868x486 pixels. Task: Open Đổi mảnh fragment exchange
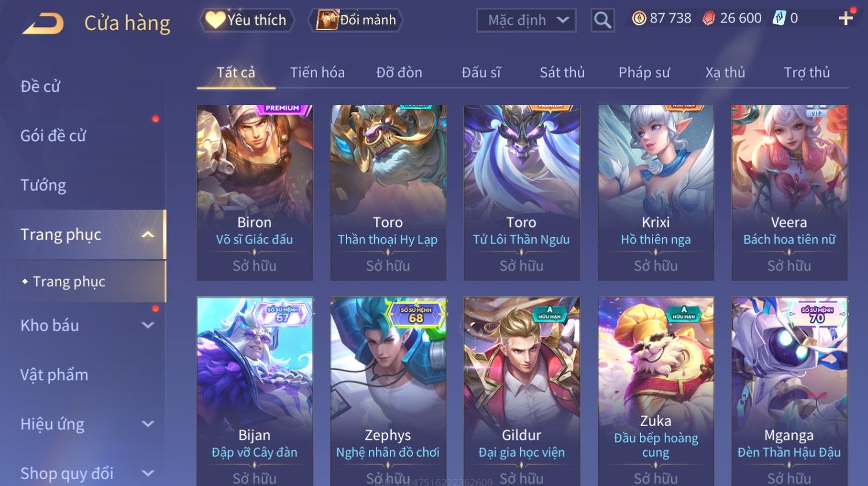pos(356,20)
